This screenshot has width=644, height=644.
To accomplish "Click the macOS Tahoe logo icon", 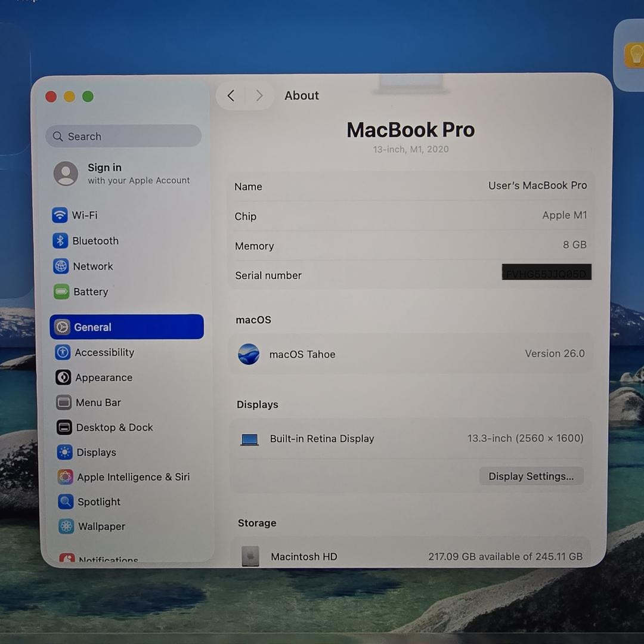I will [x=249, y=354].
